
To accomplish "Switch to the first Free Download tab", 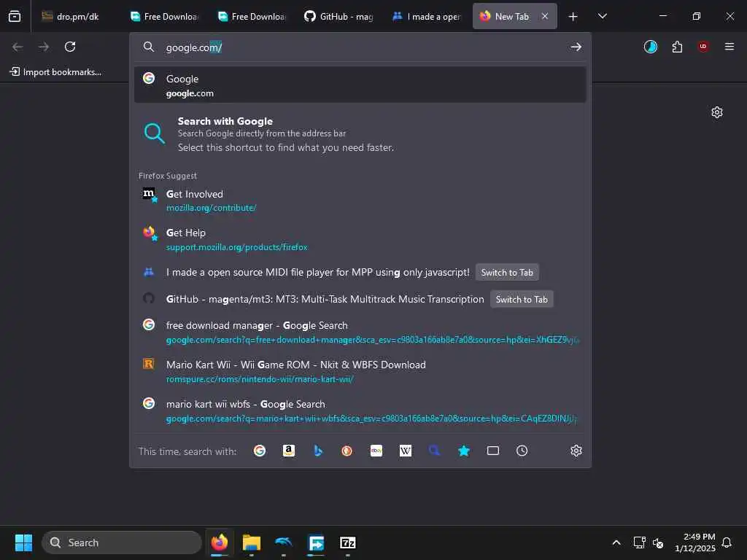I will point(164,17).
